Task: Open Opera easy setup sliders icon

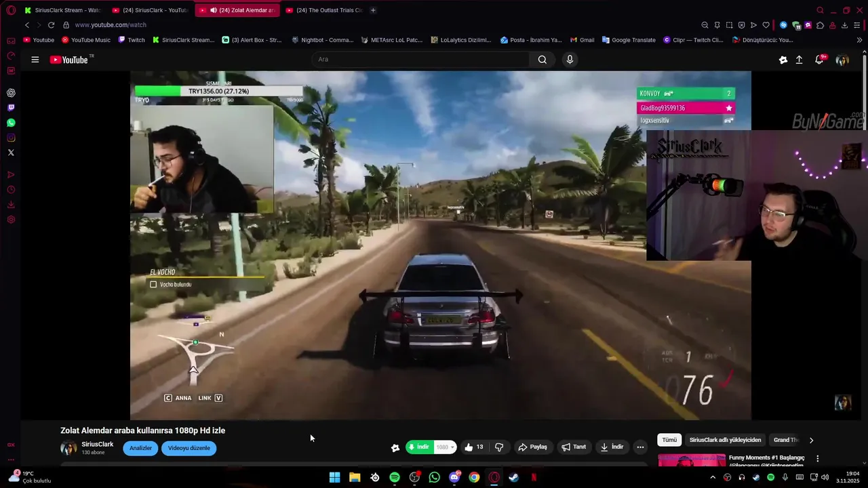Action: click(856, 25)
